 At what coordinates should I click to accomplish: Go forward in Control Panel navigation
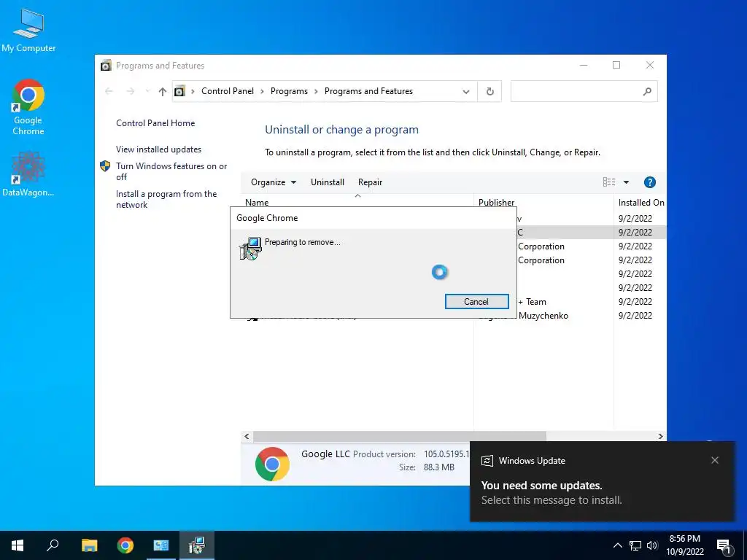pos(130,91)
